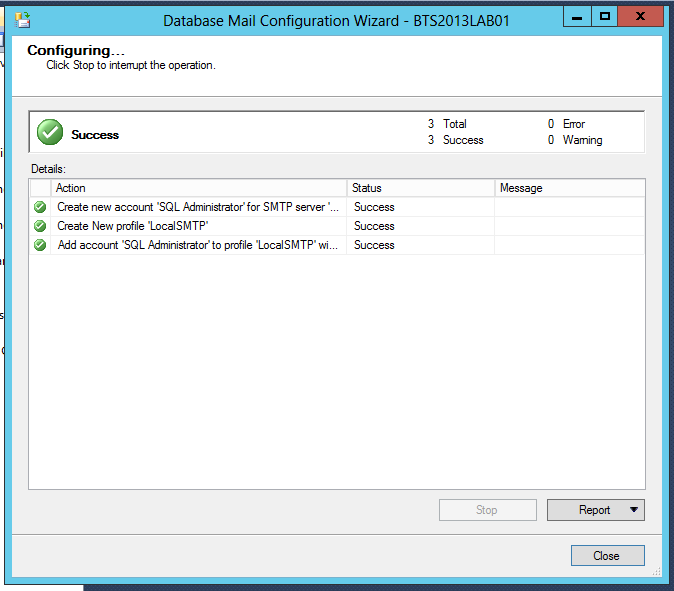Maximize the wizard window

(605, 15)
